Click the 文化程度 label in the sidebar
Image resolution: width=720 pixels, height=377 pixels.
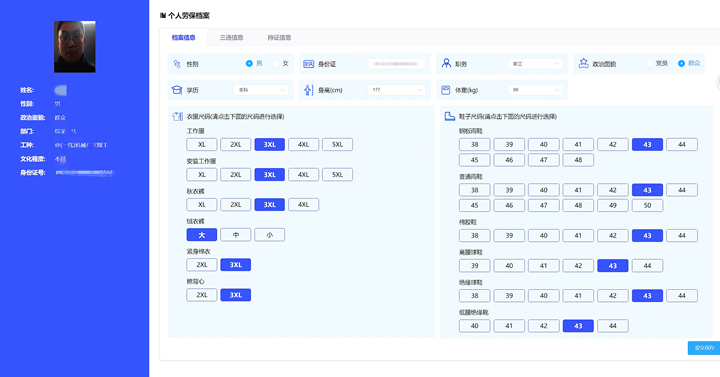click(x=33, y=159)
